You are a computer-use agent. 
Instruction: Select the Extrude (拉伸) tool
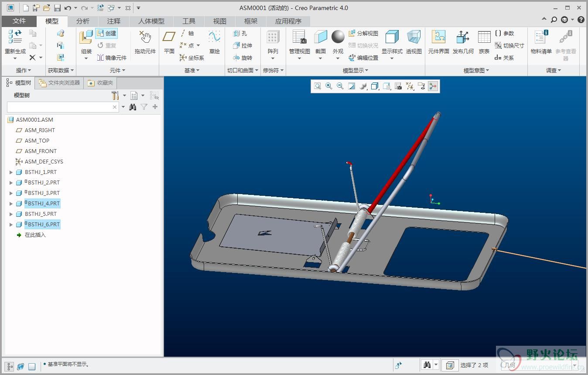[x=243, y=45]
